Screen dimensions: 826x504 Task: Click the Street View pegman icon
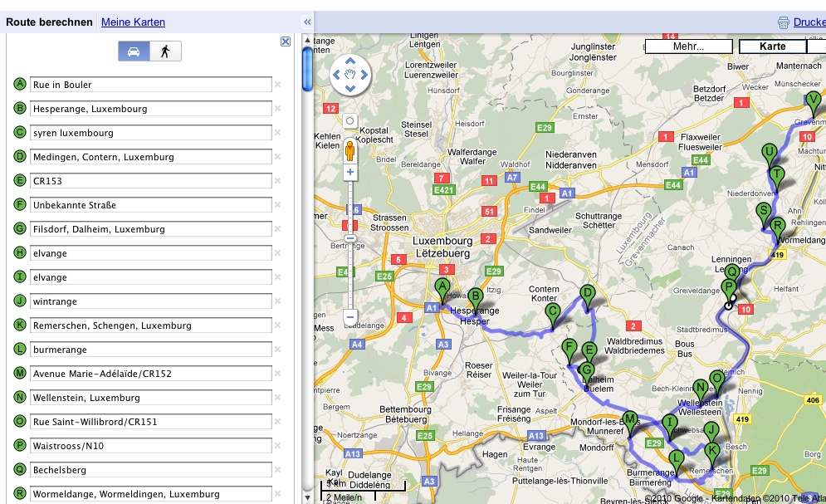[x=350, y=150]
